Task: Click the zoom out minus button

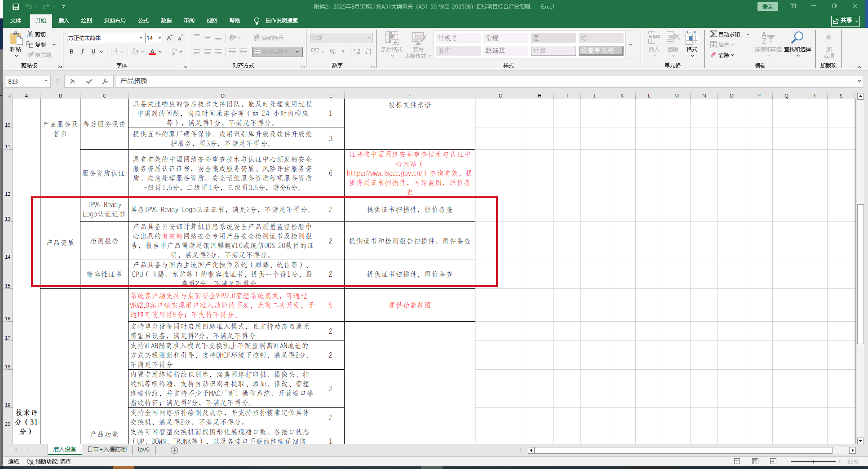Action: tap(787, 462)
